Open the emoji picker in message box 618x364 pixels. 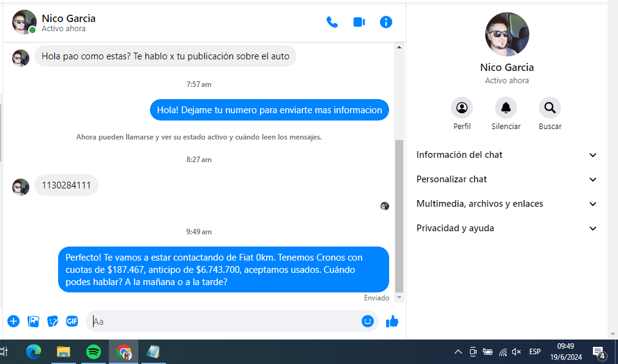(367, 321)
